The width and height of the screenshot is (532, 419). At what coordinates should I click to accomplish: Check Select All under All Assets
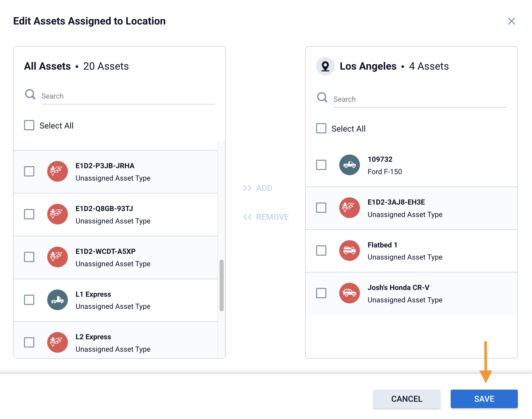(x=29, y=125)
